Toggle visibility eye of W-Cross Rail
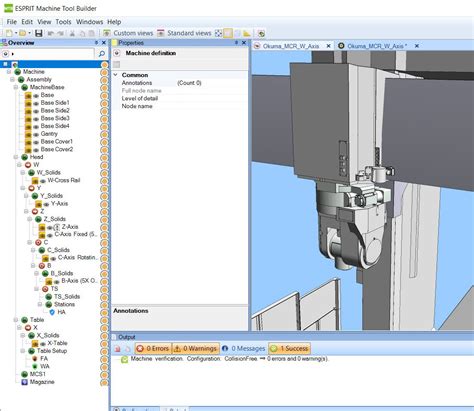This screenshot has height=411, width=474. (x=43, y=181)
